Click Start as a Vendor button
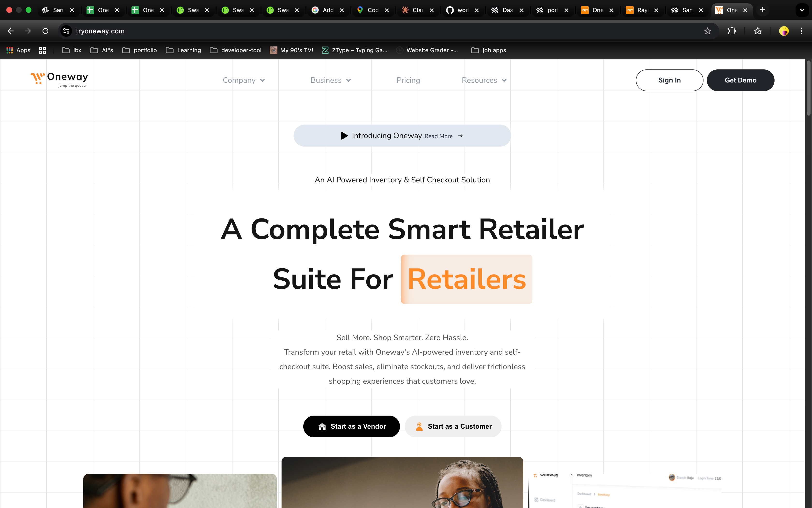 pyautogui.click(x=351, y=426)
